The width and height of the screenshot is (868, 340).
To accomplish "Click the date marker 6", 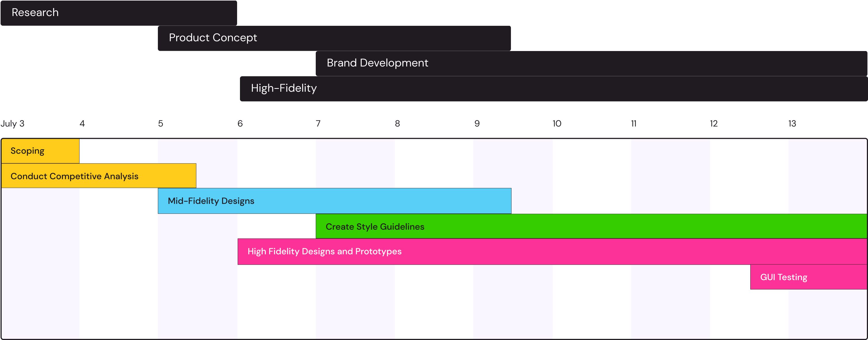I will [240, 124].
